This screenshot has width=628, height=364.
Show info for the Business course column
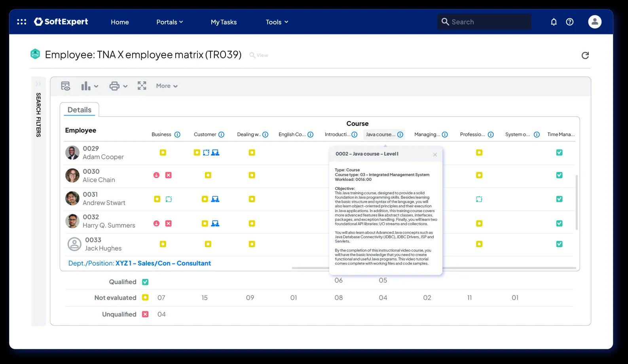177,135
